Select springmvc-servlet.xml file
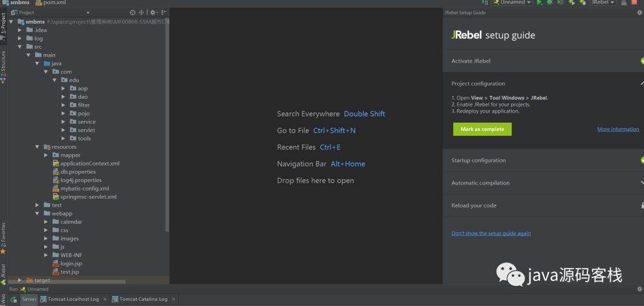This screenshot has width=644, height=306. click(85, 197)
